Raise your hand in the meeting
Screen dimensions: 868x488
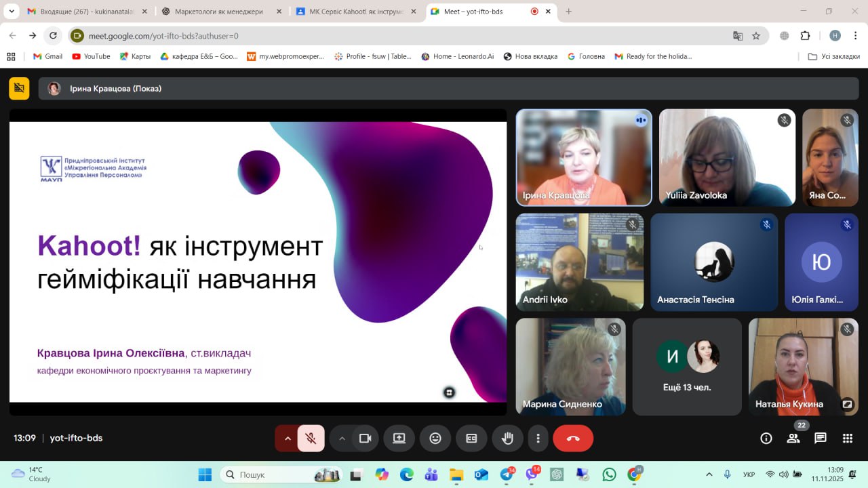click(507, 439)
